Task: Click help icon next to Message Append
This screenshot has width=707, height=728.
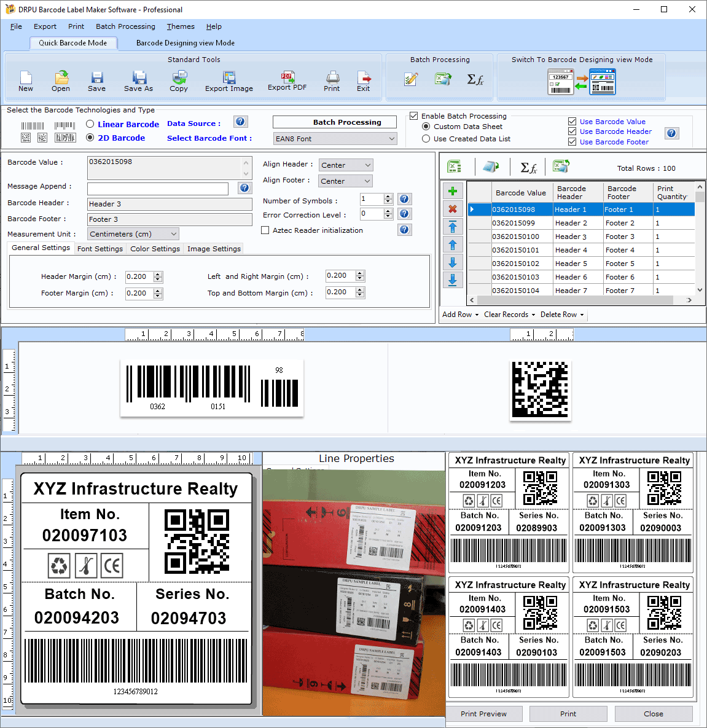Action: [x=244, y=187]
